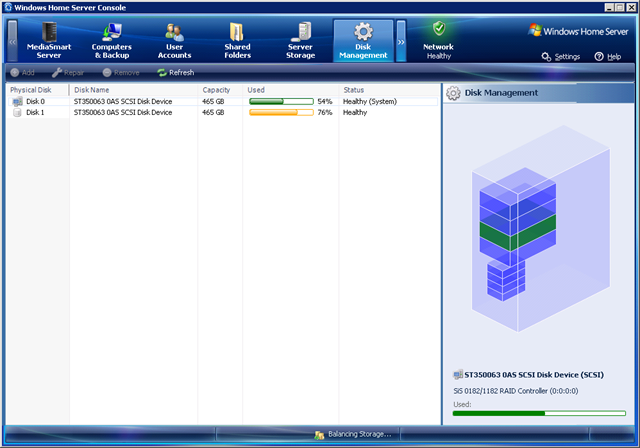640x448 pixels.
Task: Open Help
Action: pyautogui.click(x=608, y=57)
